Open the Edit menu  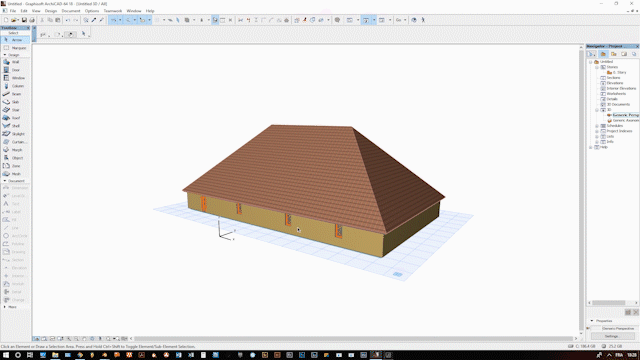24,11
